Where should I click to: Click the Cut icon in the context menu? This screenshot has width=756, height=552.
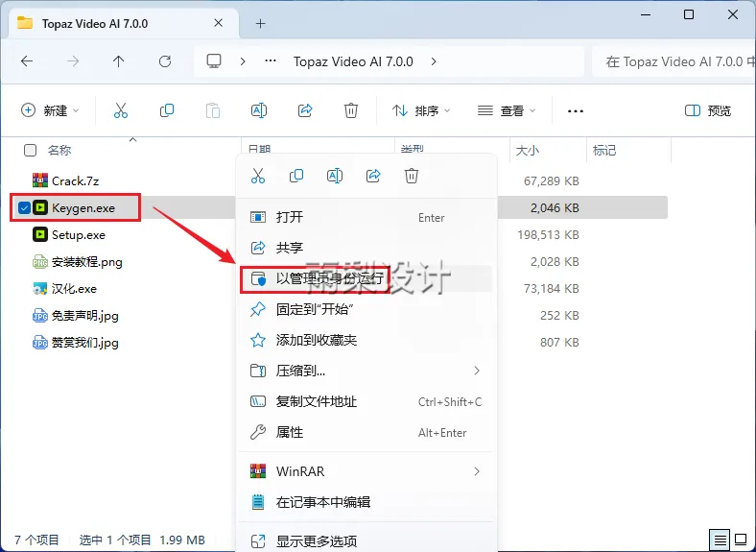[x=258, y=176]
